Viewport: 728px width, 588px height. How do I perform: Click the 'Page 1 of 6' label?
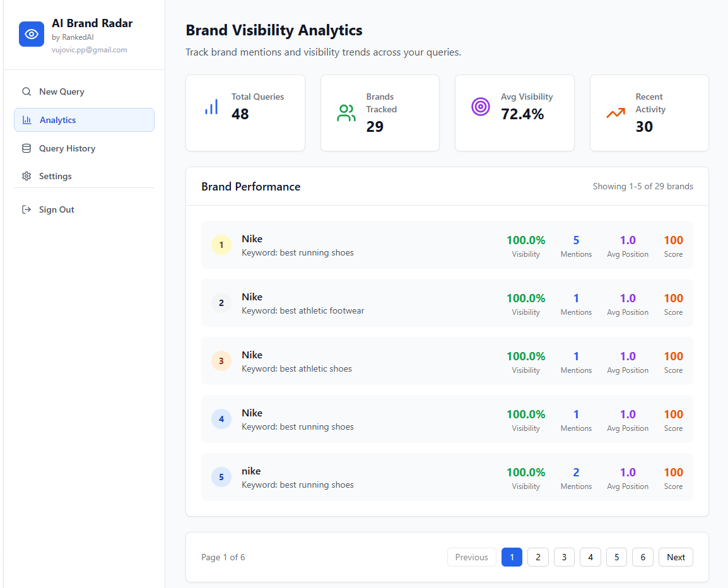click(x=223, y=557)
